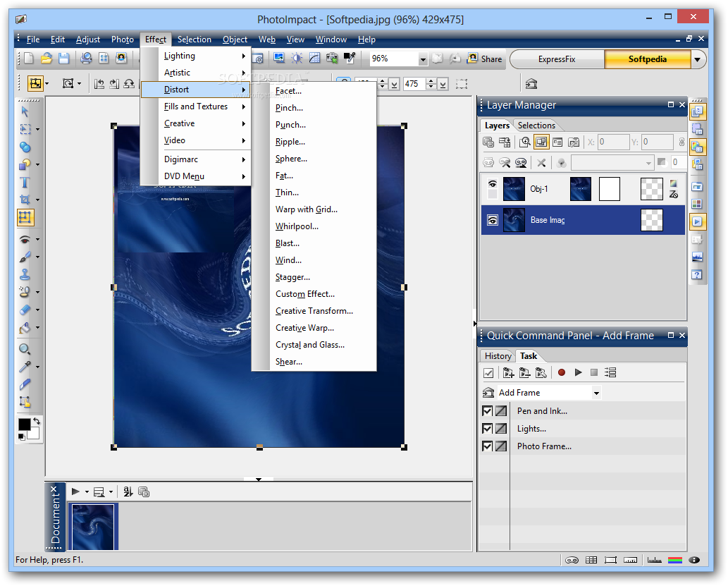This screenshot has width=728, height=586.
Task: Choose Warp with Grid effect
Action: 306,209
